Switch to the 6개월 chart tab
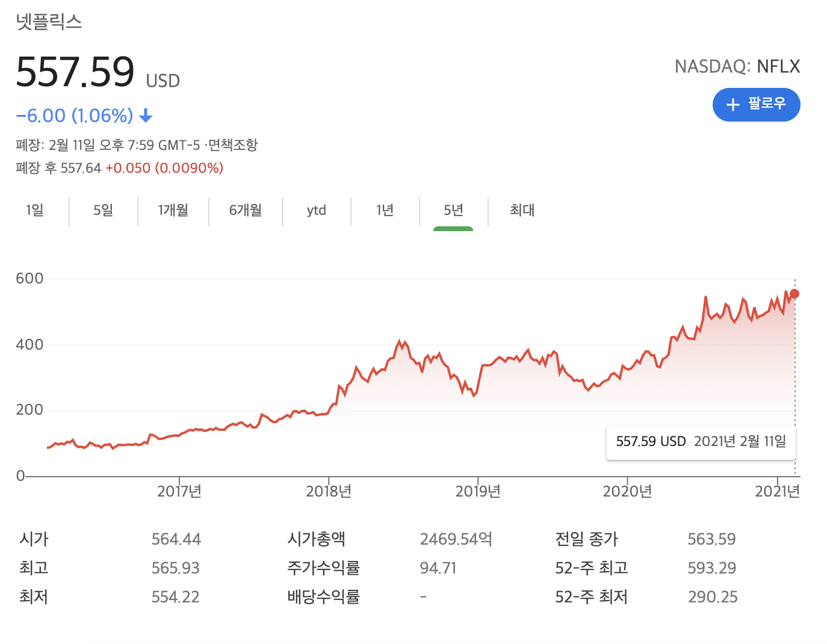 246,210
